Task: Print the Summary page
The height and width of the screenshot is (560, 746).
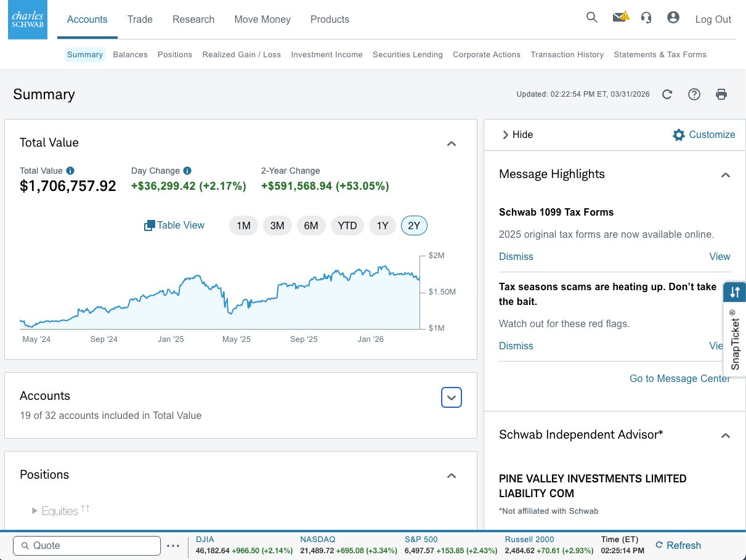Action: 721,94
